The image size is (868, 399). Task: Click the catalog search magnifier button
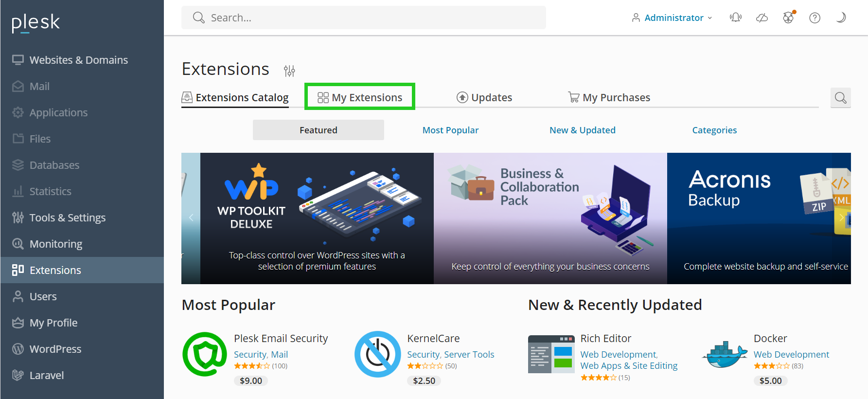tap(840, 98)
